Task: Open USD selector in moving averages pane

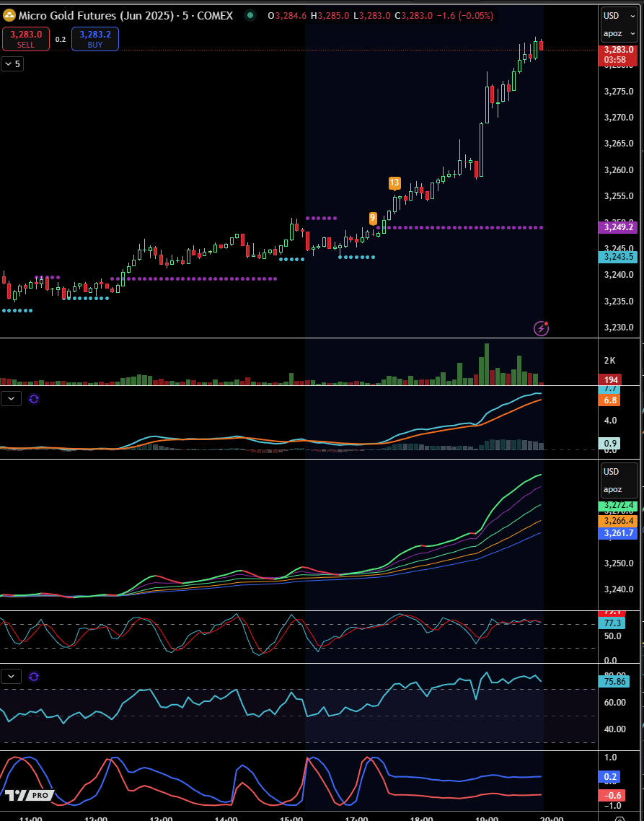Action: click(x=611, y=472)
